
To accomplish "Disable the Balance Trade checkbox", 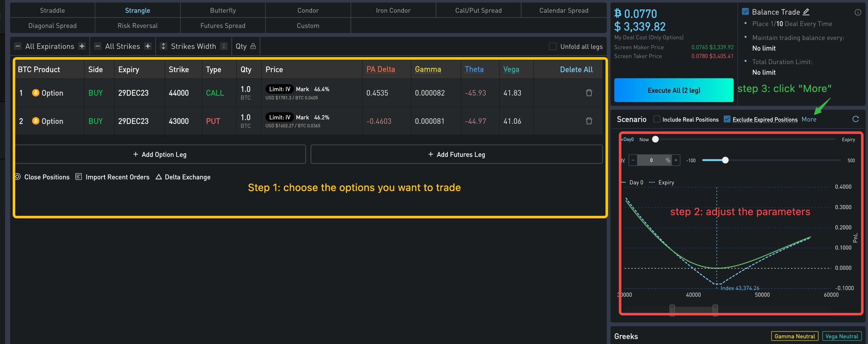I will click(x=745, y=12).
